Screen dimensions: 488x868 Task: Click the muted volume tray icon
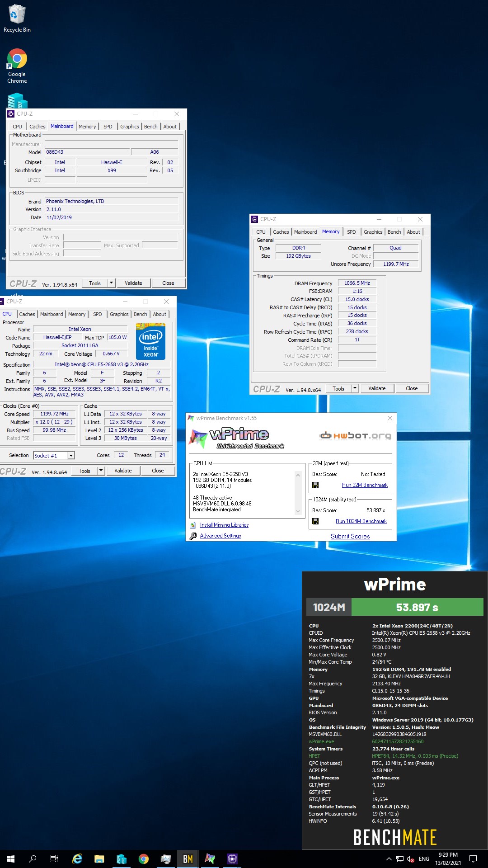click(410, 859)
